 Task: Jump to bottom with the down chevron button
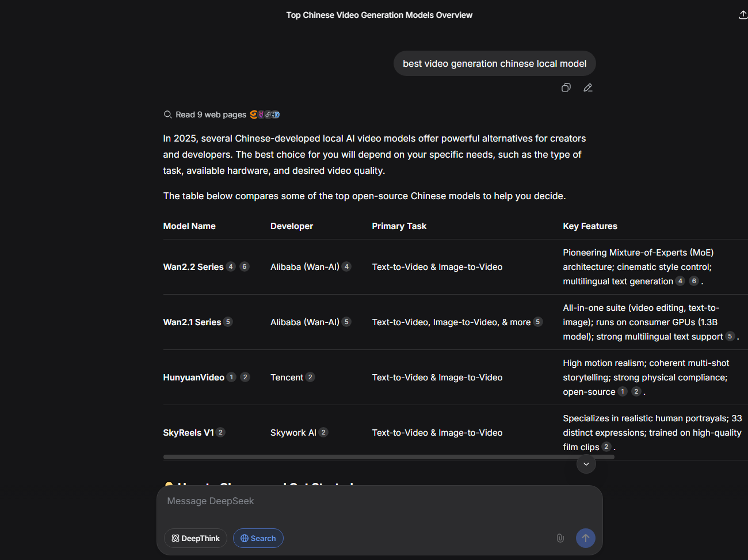[x=586, y=464]
